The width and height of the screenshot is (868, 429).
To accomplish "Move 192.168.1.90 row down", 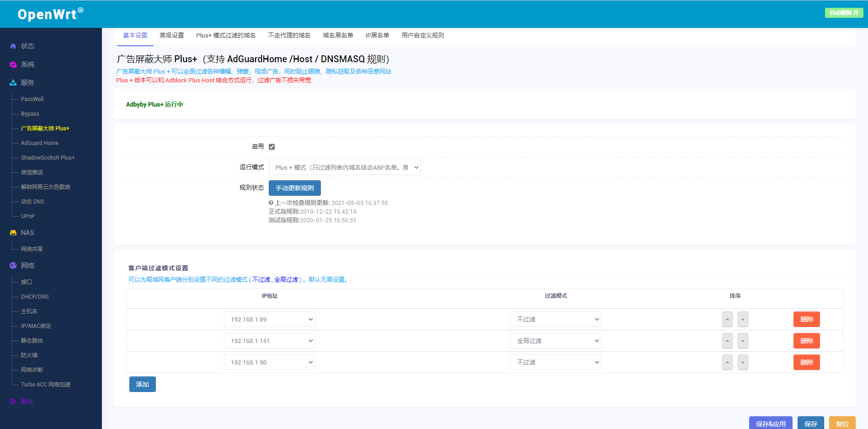I will (x=743, y=362).
